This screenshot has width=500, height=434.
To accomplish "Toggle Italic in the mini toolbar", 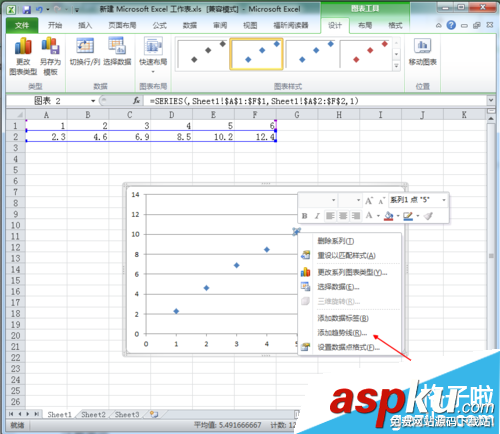I will point(317,216).
